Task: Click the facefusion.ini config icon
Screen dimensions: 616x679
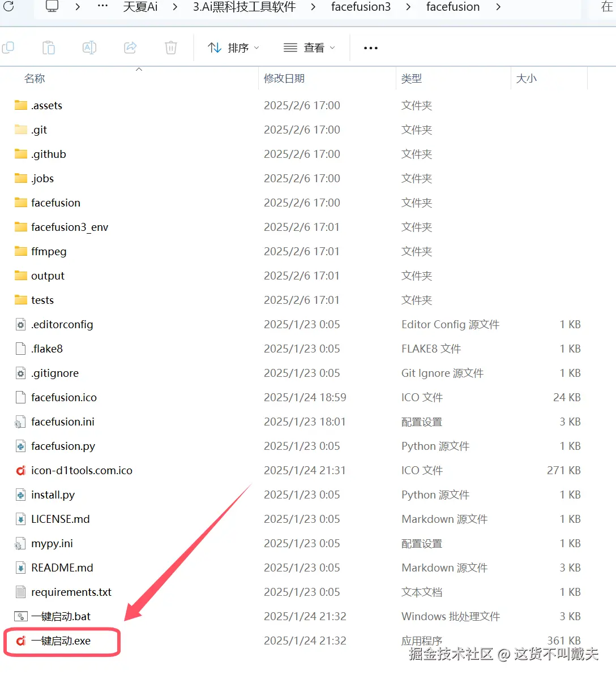Action: click(x=20, y=422)
